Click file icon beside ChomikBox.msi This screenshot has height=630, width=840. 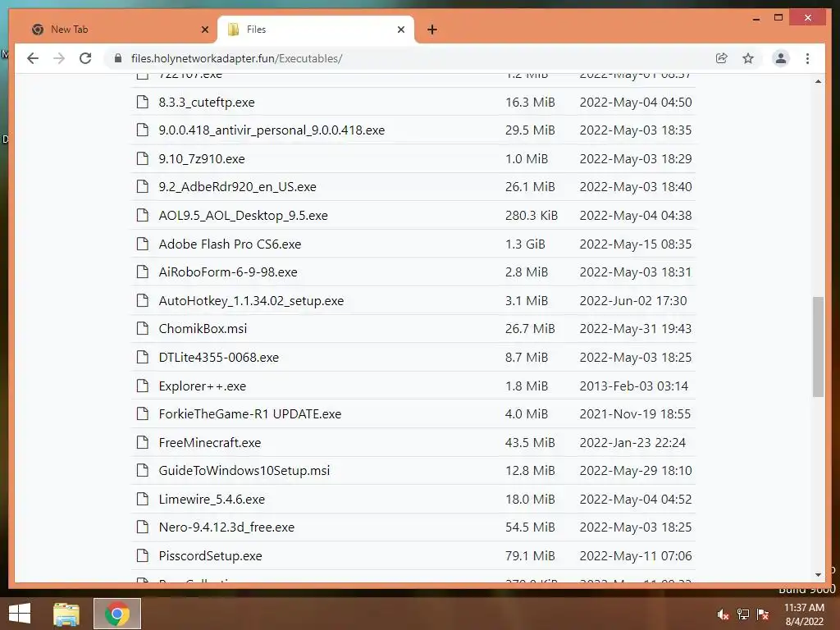(x=143, y=328)
